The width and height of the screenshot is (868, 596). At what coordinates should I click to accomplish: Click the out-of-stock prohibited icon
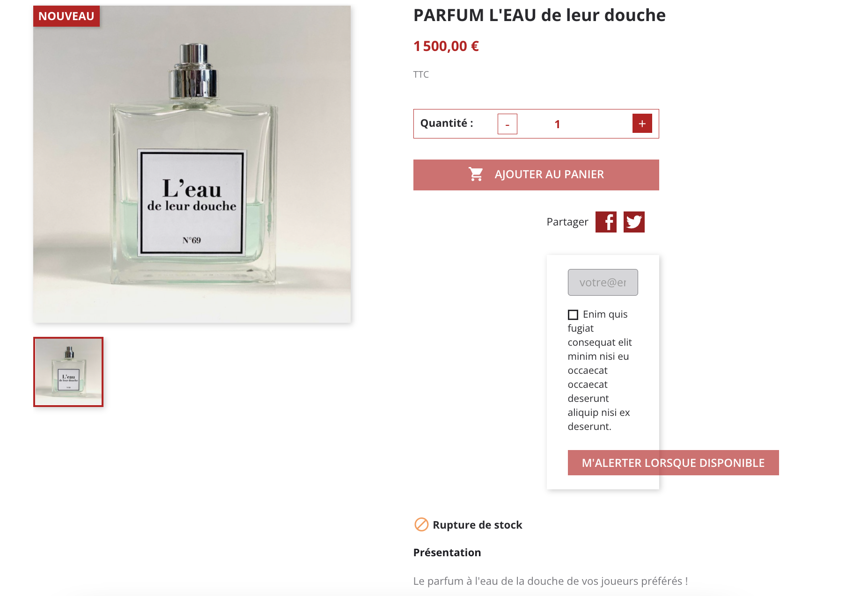click(421, 524)
